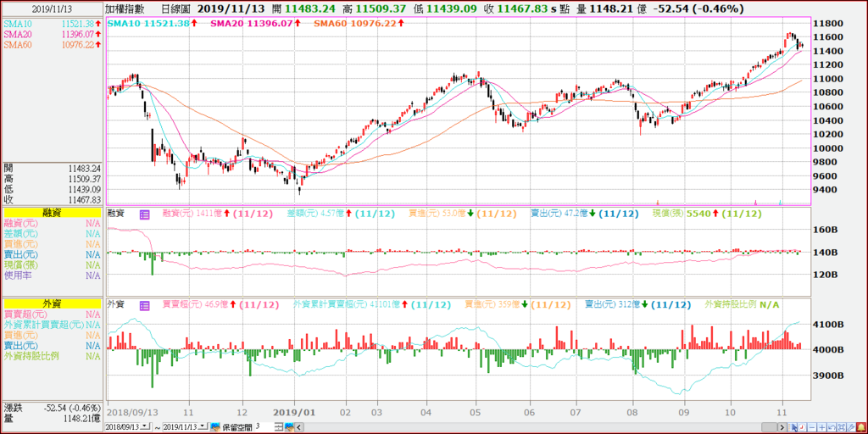Click 外資持股比例 row in left panel
This screenshot has width=868, height=434.
[52, 356]
